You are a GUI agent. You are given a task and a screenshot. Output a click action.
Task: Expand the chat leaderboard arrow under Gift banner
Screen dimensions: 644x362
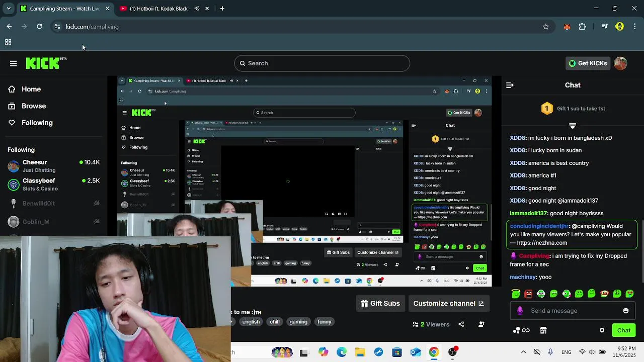point(573,125)
